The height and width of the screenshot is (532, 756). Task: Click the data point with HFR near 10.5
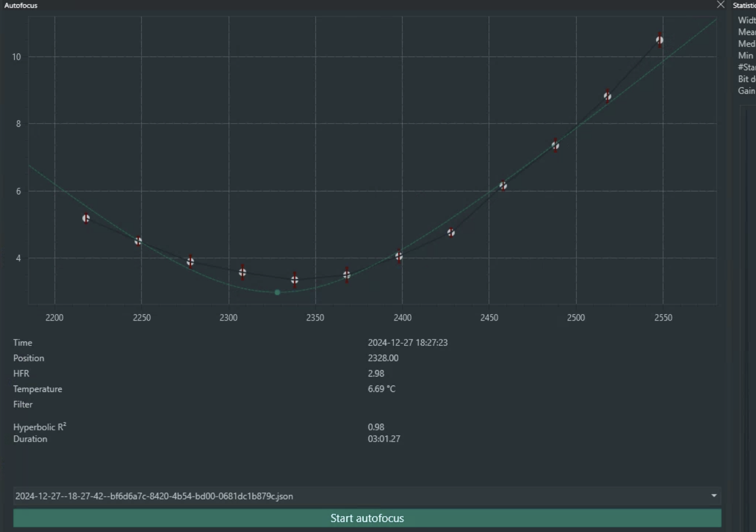[660, 40]
